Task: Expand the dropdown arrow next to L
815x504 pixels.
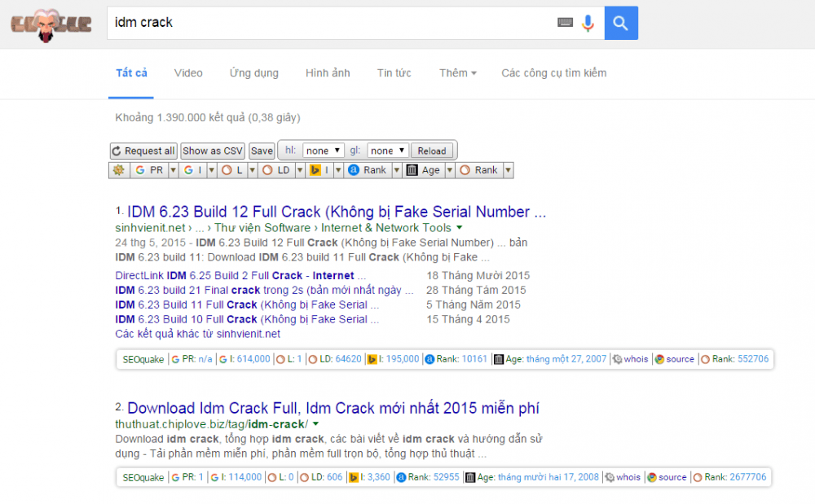Action: [x=252, y=169]
